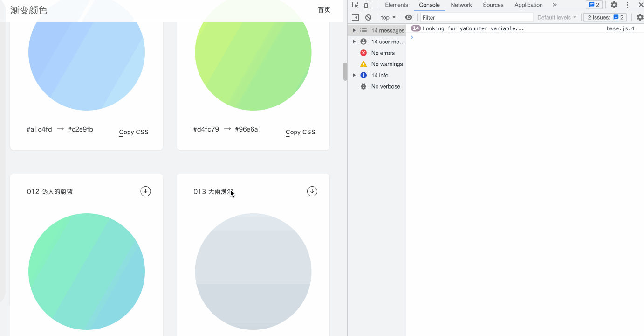Select the 14 user messages row
644x336 pixels.
point(377,42)
